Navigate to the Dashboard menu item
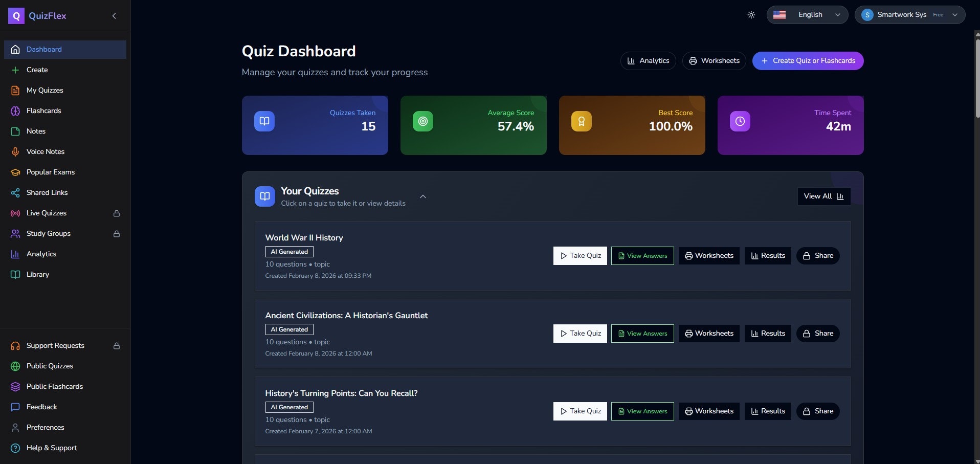Screen dimensions: 980x464 click(x=43, y=49)
